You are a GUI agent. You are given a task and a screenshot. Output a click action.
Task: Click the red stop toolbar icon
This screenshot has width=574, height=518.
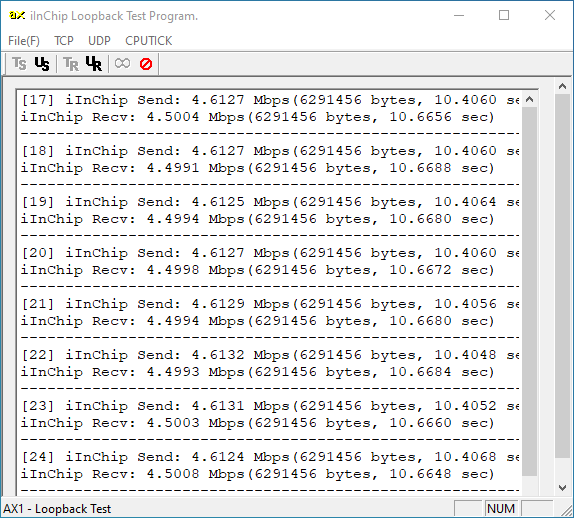click(146, 64)
